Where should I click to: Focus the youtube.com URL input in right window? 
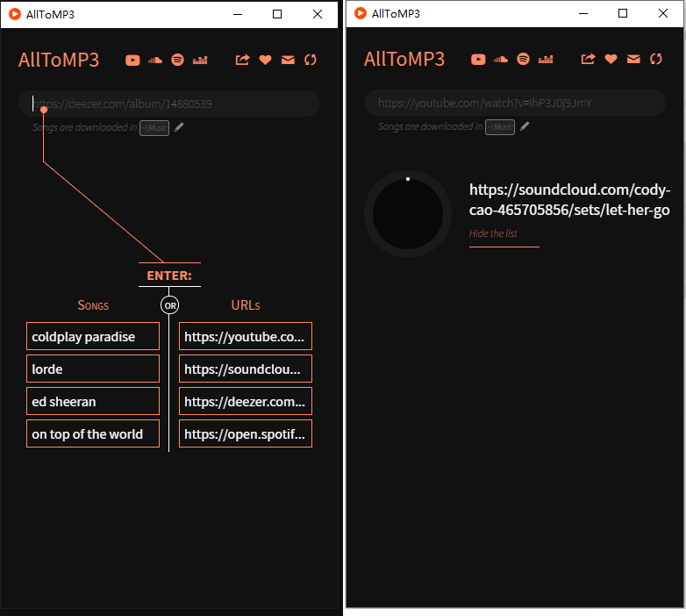point(515,103)
